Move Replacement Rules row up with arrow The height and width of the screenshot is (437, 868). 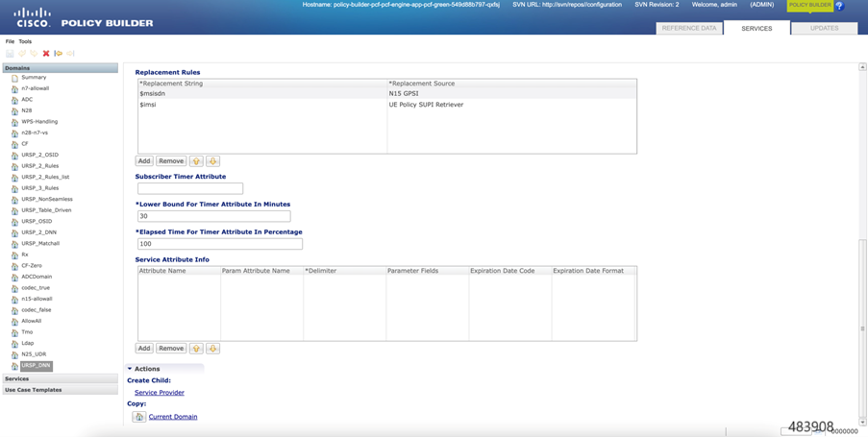tap(196, 161)
